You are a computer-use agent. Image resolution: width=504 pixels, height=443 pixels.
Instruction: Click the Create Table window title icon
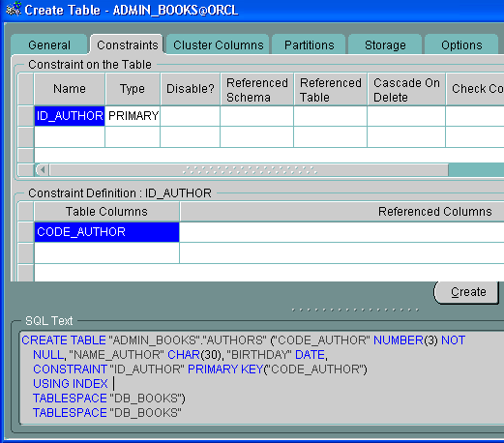[x=14, y=9]
